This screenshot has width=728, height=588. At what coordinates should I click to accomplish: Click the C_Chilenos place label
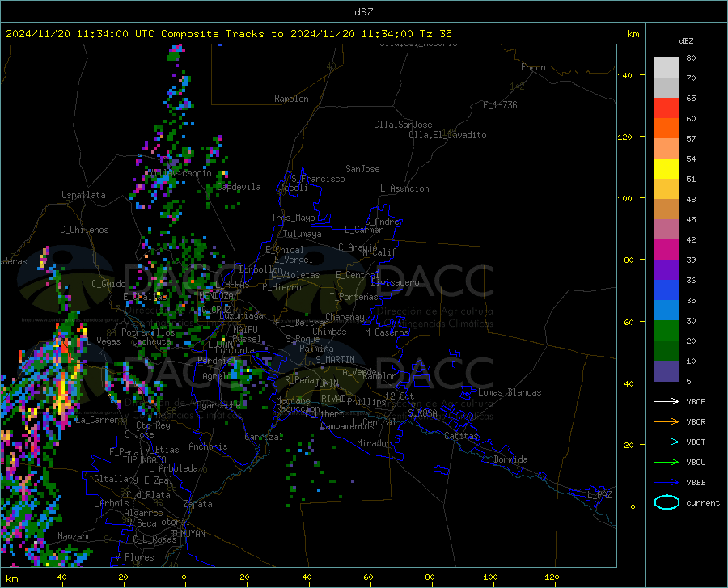84,229
